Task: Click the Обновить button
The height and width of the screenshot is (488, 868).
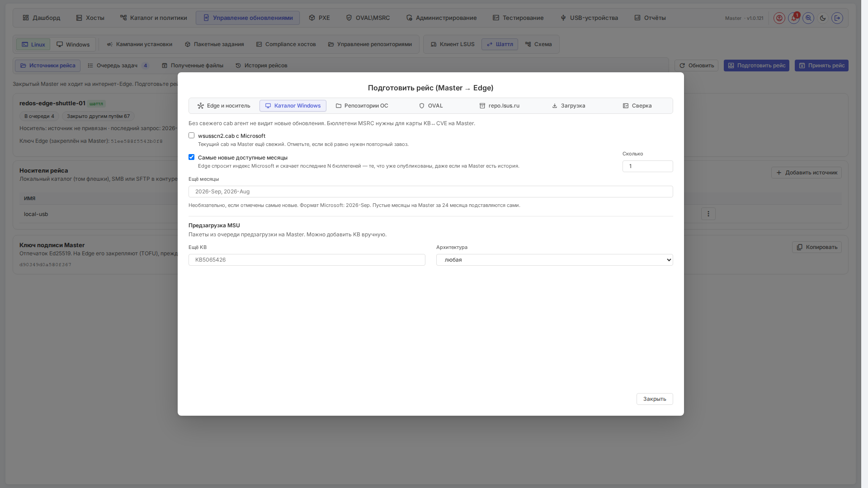Action: coord(696,66)
